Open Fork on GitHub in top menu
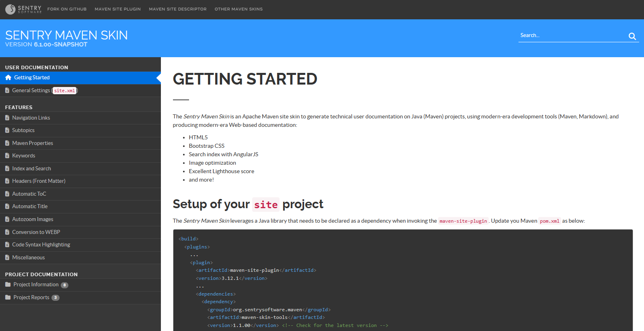Viewport: 644px width, 331px height. 67,9
